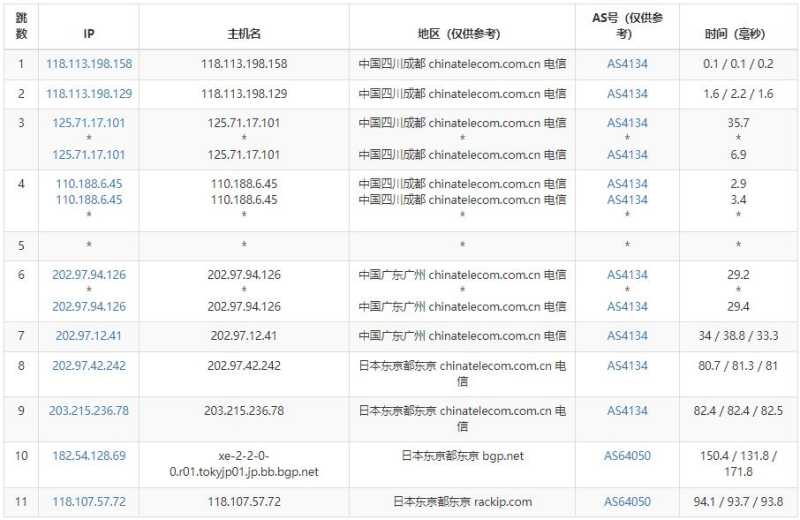The width and height of the screenshot is (800, 520).
Task: Click region 中国四川成都 chinatelecom.com.cn in hop 1 row
Action: click(x=462, y=64)
